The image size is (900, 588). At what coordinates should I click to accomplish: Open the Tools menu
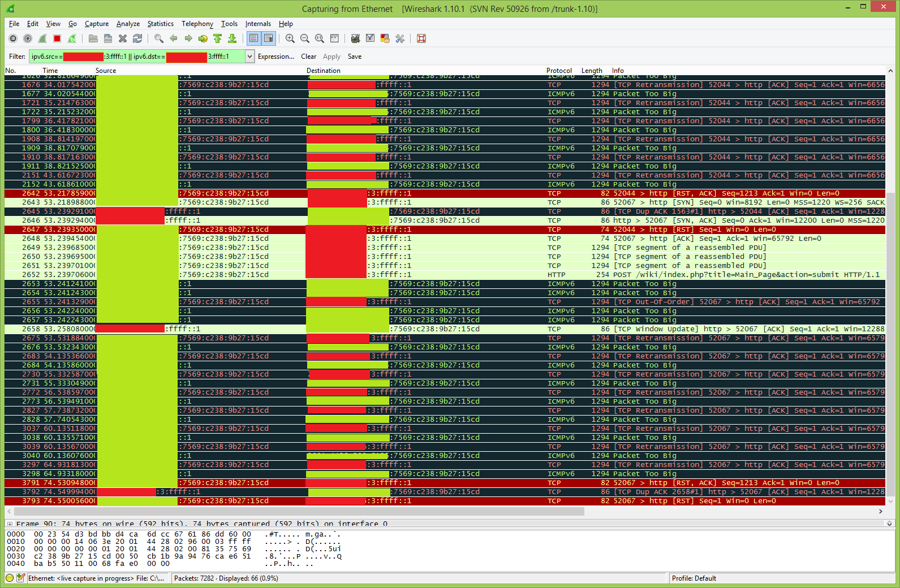pos(229,24)
